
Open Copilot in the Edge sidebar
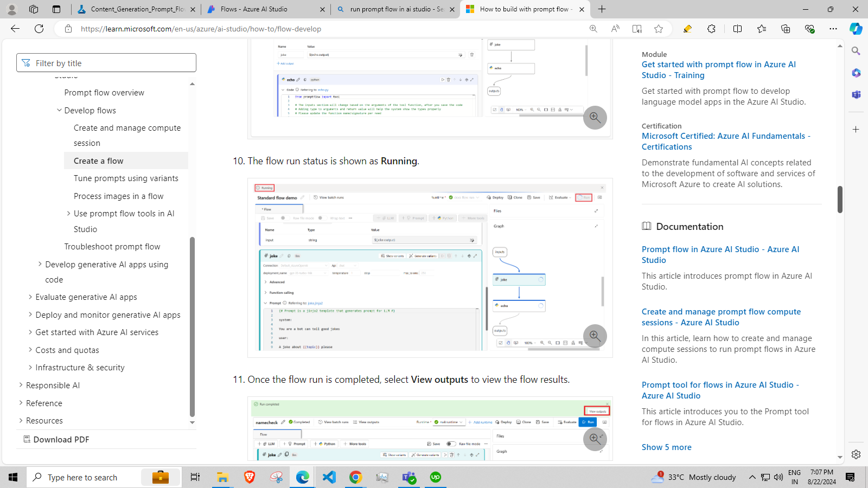[x=856, y=29]
